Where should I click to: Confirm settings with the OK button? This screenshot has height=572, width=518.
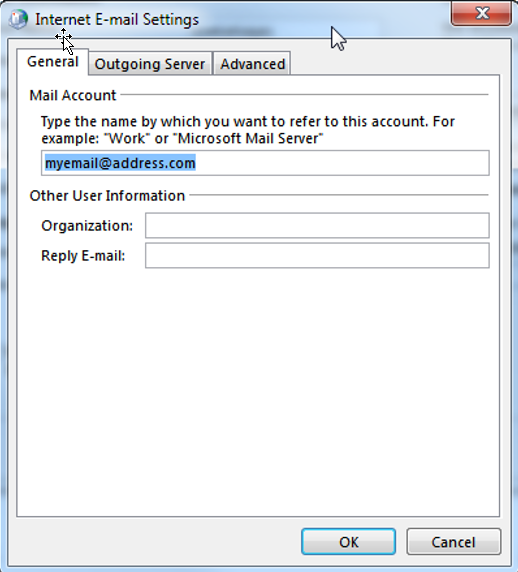coord(348,542)
